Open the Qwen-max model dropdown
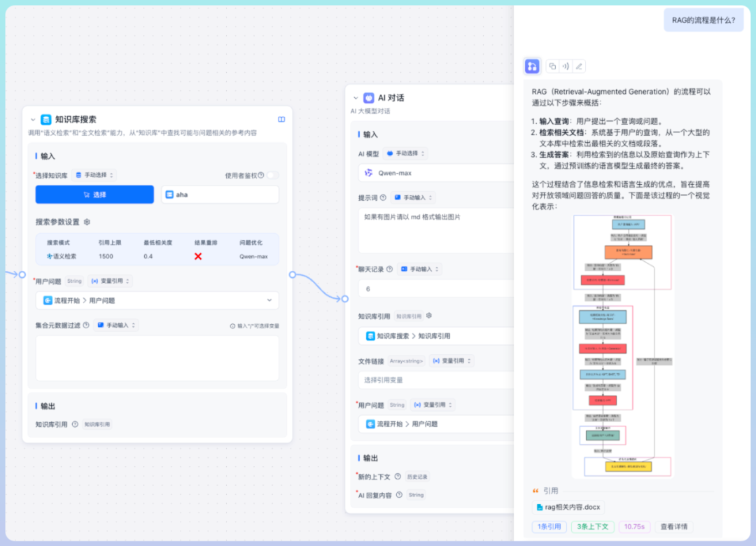Viewport: 756px width, 546px height. click(x=433, y=172)
